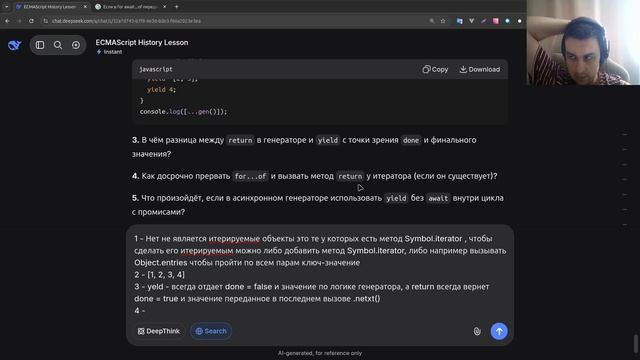Open chat search magnifier icon
Image resolution: width=640 pixels, height=360 pixels.
pos(58,45)
